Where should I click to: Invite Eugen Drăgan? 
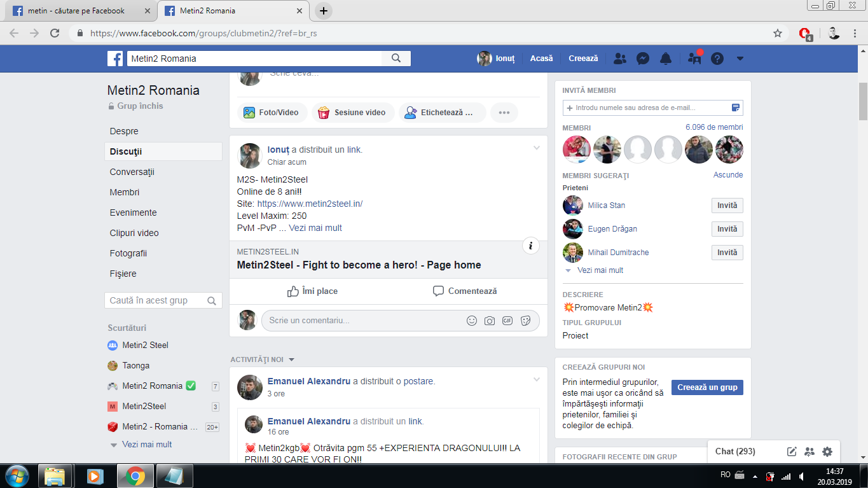pyautogui.click(x=727, y=229)
